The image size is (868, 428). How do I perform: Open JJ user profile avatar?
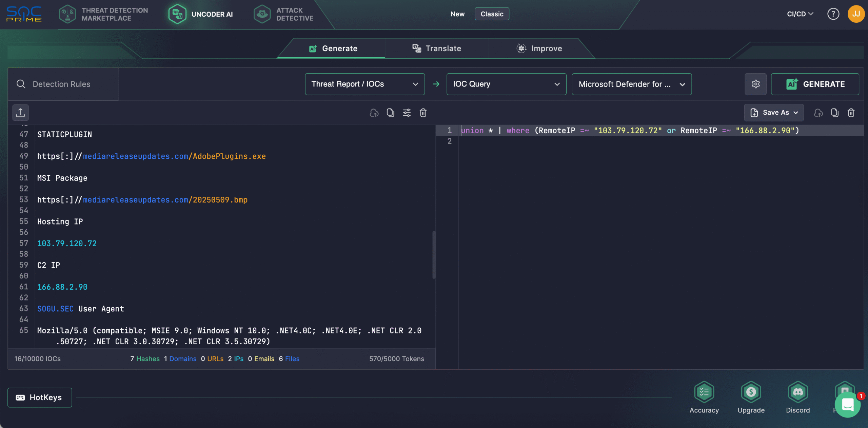pyautogui.click(x=856, y=14)
